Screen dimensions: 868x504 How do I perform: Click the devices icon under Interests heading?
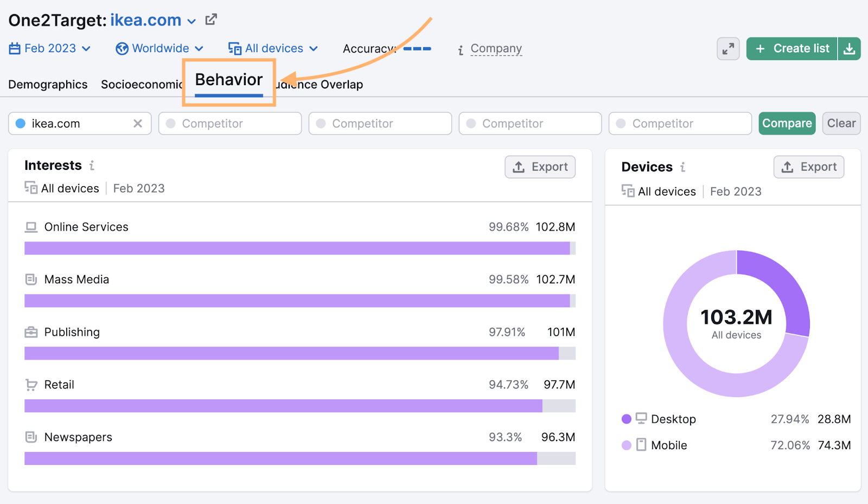tap(31, 188)
